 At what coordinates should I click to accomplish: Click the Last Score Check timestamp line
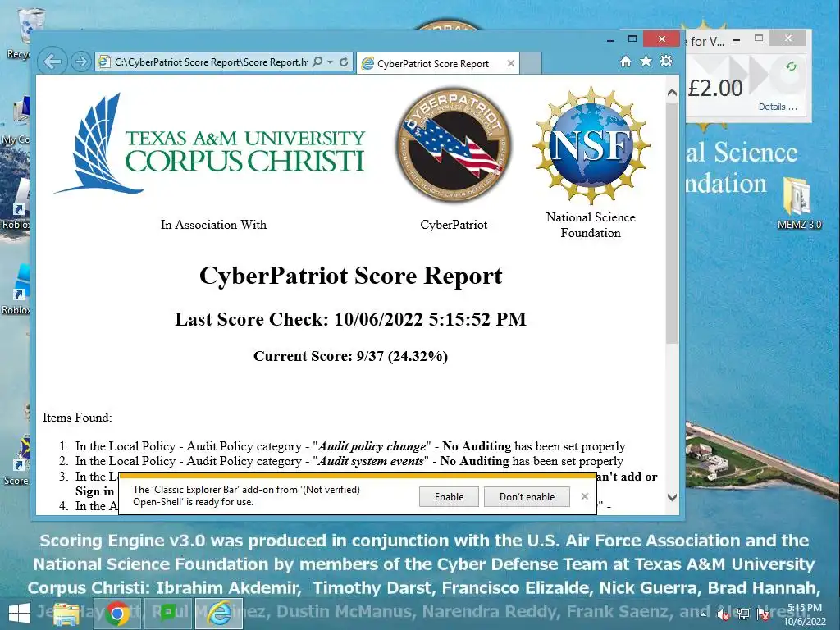click(350, 319)
